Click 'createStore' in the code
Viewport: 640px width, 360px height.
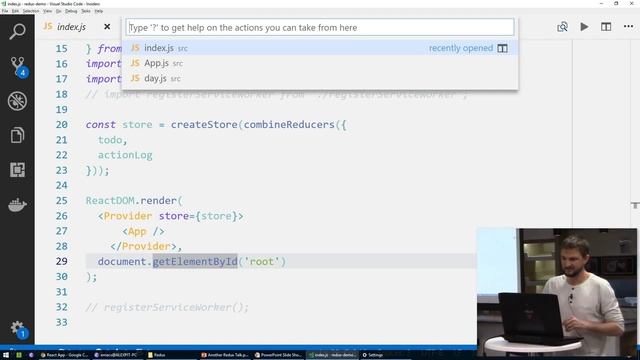(x=204, y=124)
